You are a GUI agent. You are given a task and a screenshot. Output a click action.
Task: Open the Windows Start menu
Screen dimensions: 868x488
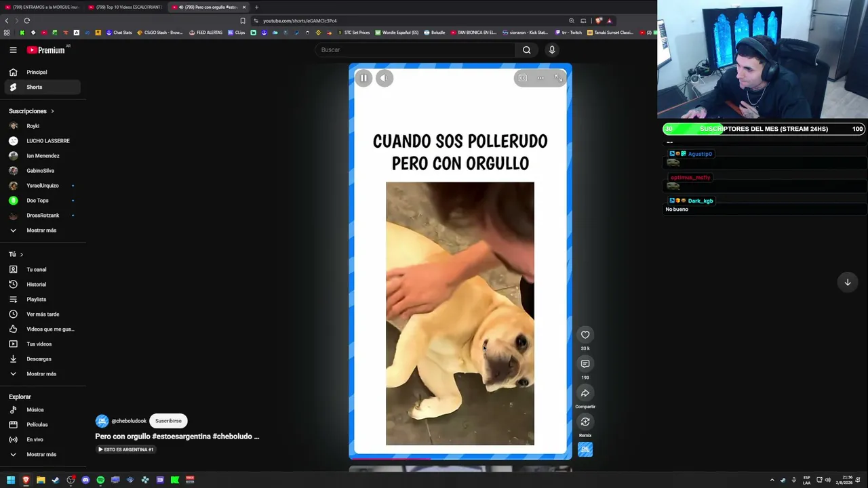(x=11, y=480)
